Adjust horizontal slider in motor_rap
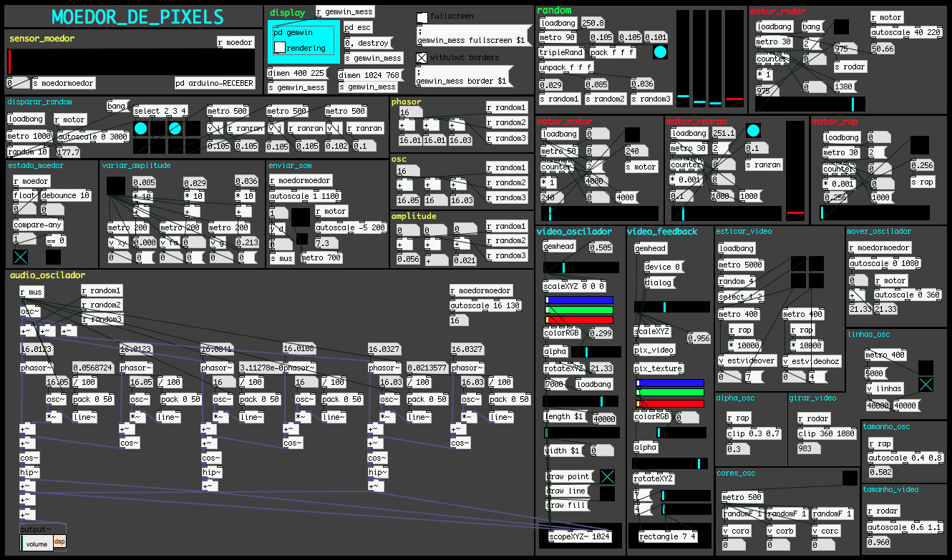952x560 pixels. (x=875, y=212)
